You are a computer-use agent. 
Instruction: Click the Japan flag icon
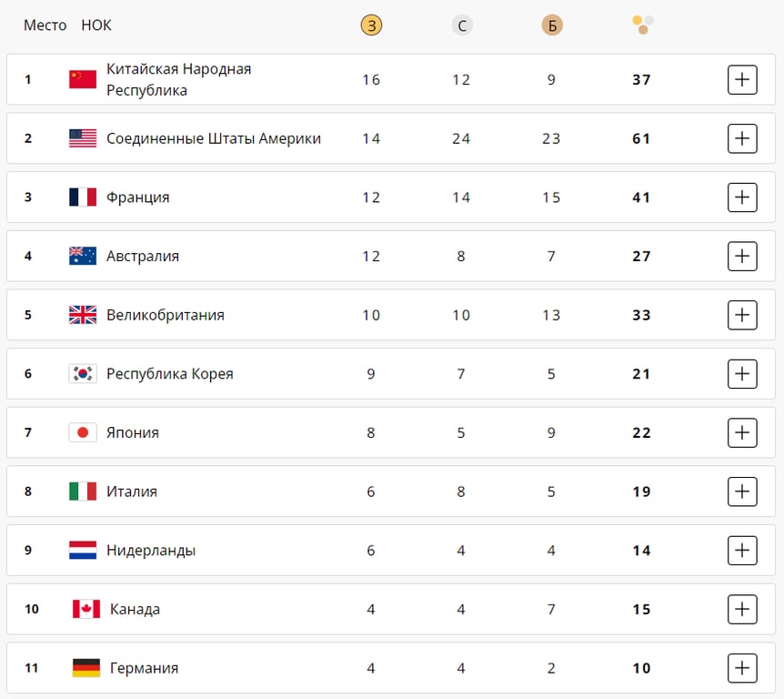(x=83, y=432)
